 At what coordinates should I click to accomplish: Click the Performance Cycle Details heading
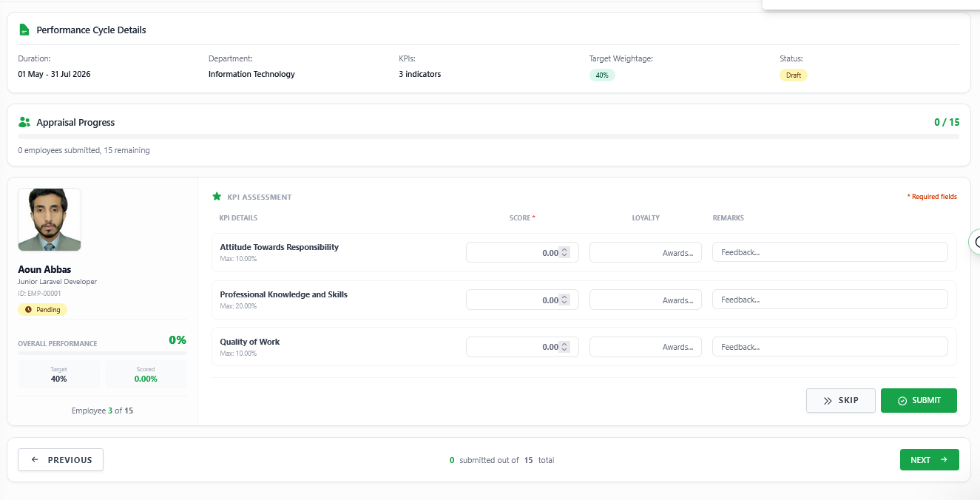tap(91, 30)
